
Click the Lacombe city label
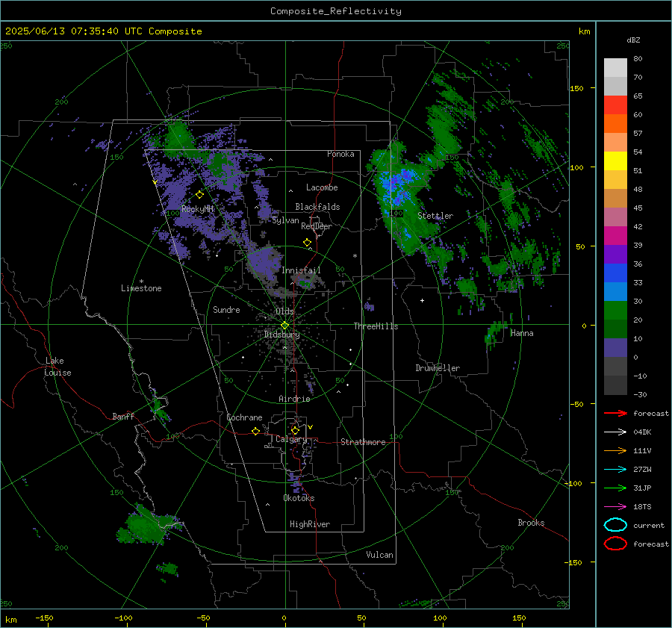[322, 187]
